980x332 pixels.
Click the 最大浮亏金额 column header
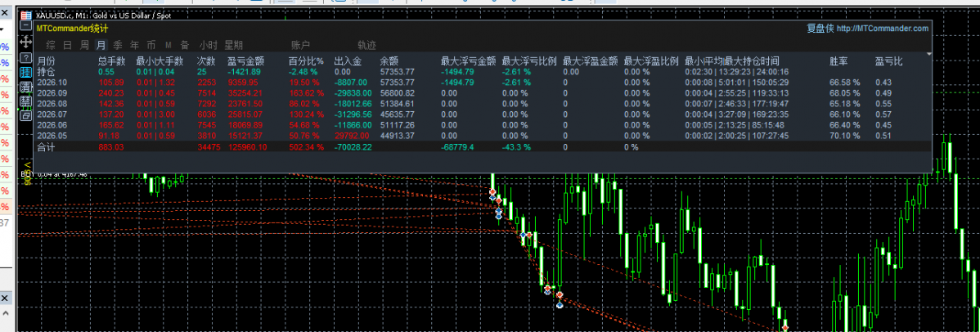(x=469, y=61)
